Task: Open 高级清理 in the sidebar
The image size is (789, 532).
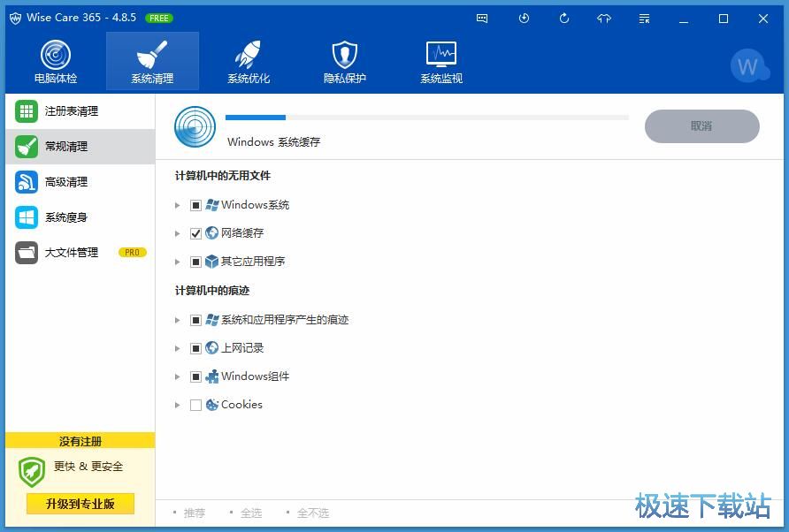Action: 80,181
